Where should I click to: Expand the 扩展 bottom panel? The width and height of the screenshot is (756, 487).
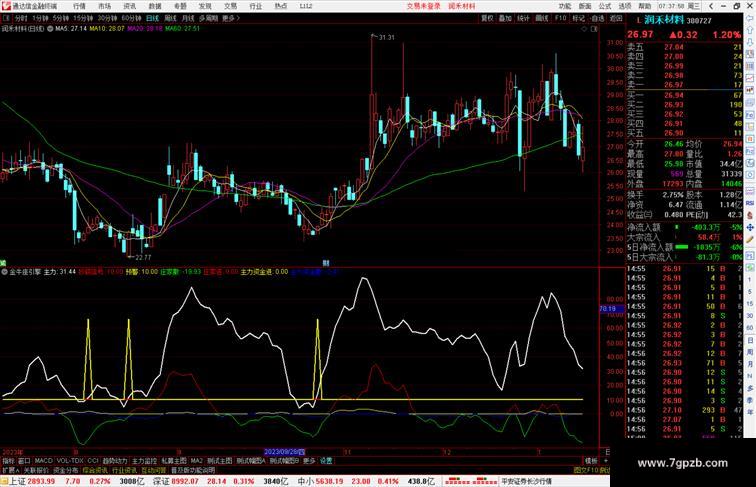10,470
